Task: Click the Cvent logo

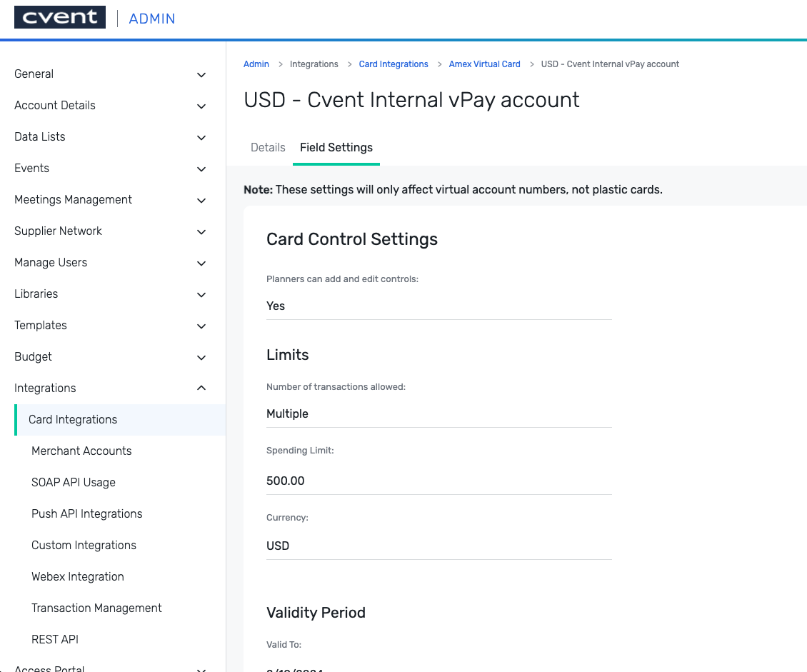Action: tap(60, 18)
